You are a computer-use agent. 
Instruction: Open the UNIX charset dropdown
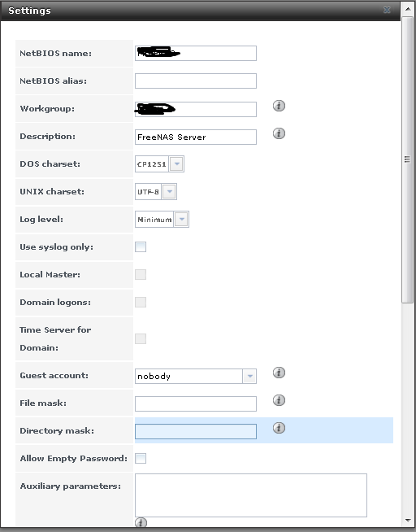click(x=169, y=192)
